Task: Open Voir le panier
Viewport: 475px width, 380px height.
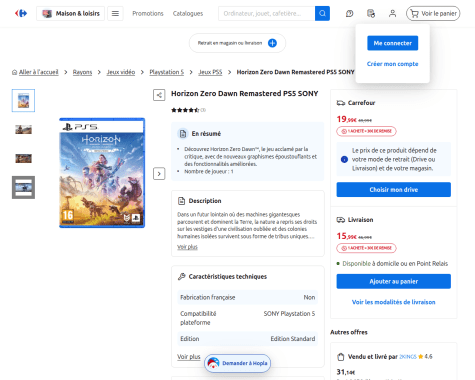Action: (433, 13)
